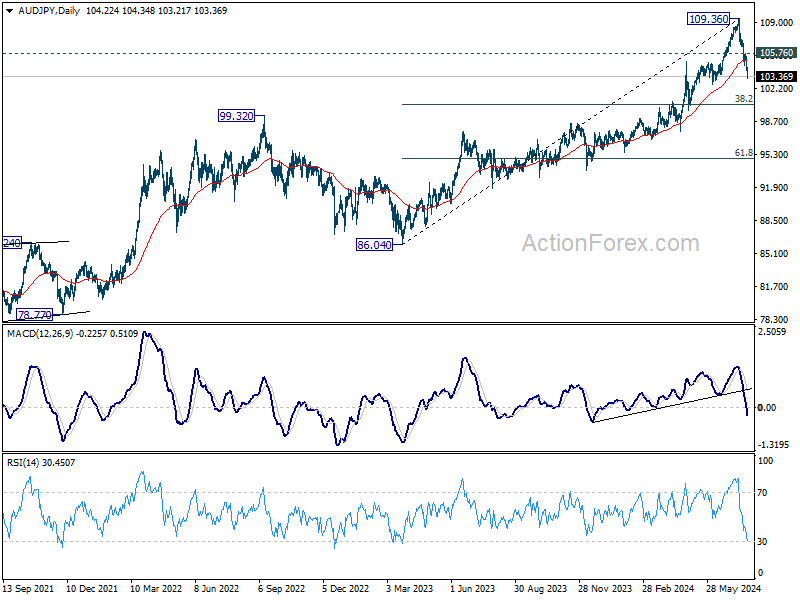Select the 61.8 Fibonacci level label
This screenshot has width=800, height=600.
pos(743,153)
